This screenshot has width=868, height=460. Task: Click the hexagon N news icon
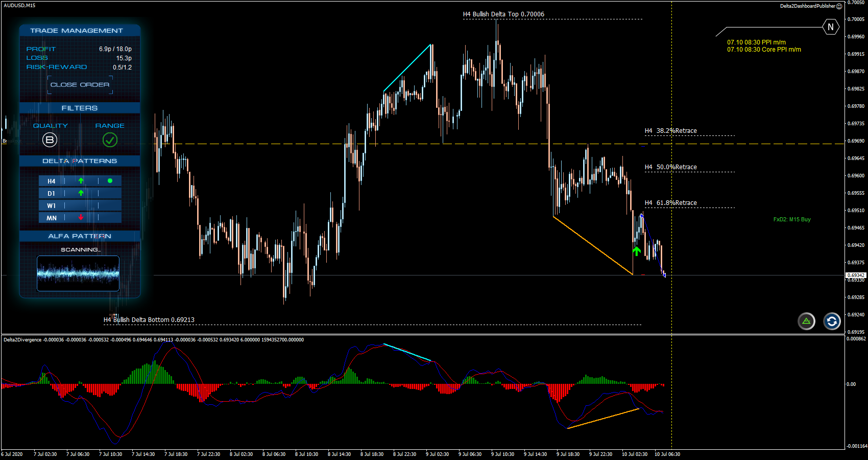point(831,27)
